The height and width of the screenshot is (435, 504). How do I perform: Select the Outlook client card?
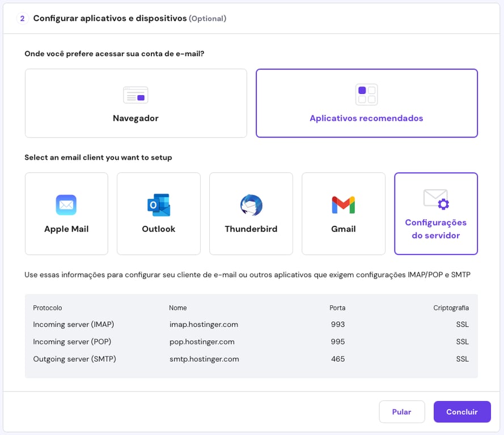click(x=158, y=214)
